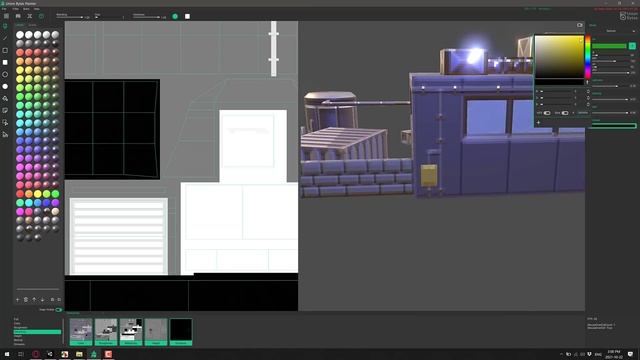This screenshot has height=360, width=640.
Task: Click the hex value field in color picker
Action: [583, 113]
